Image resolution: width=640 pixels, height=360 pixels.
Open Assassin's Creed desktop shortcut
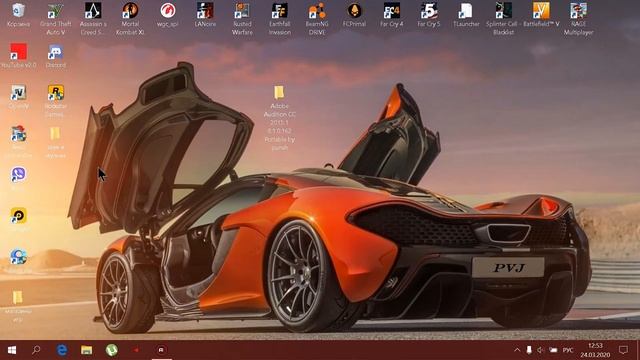point(93,11)
